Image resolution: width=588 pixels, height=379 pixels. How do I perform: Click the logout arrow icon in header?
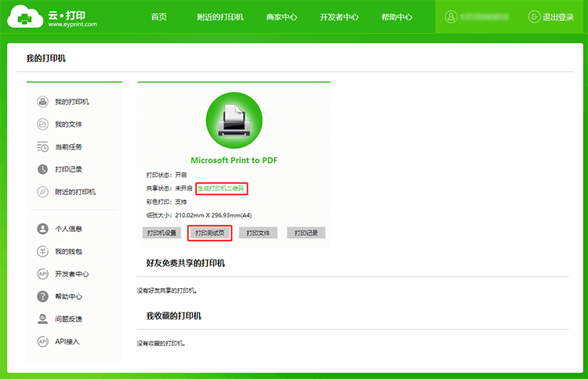point(535,16)
